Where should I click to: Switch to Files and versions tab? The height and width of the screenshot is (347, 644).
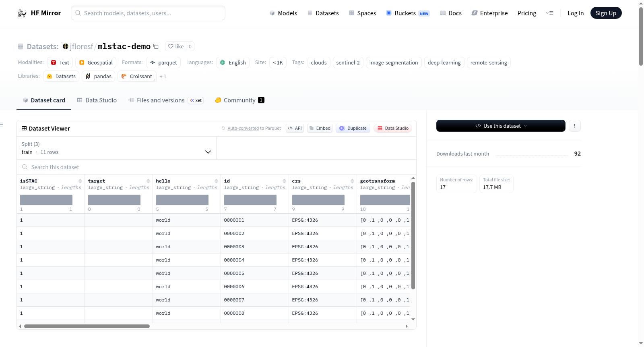[166, 100]
